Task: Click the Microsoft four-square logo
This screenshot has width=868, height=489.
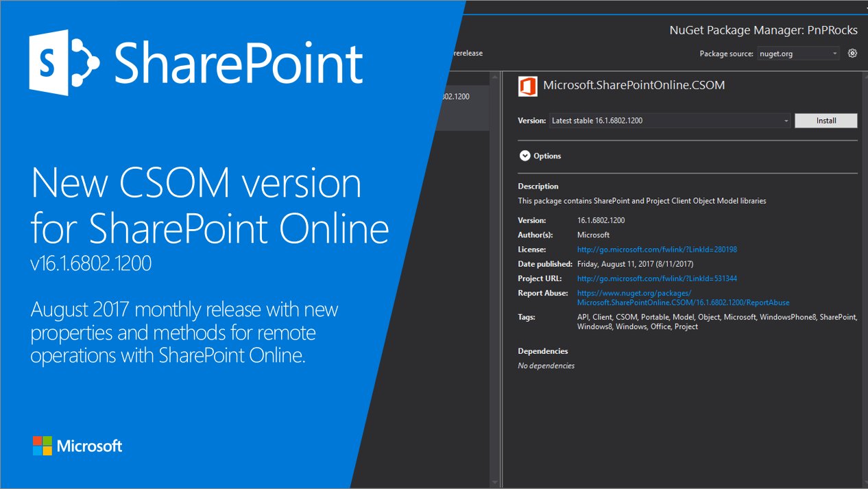Action: pyautogui.click(x=43, y=446)
